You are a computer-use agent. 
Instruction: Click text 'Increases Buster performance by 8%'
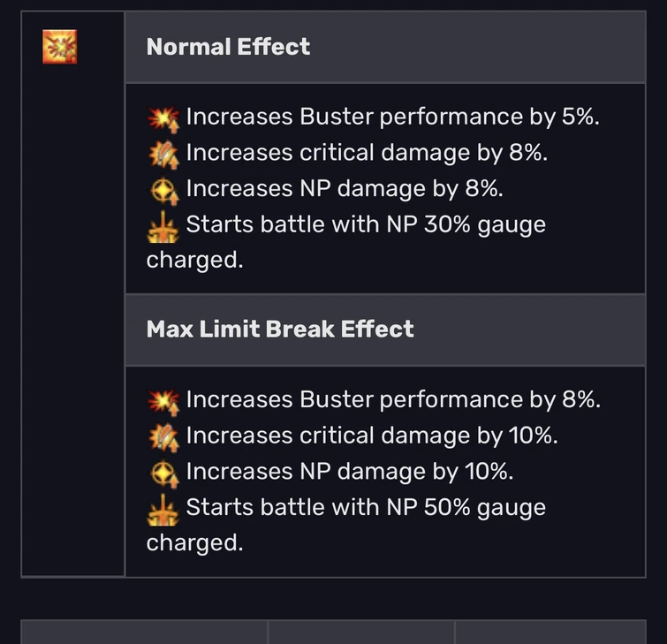tap(392, 400)
